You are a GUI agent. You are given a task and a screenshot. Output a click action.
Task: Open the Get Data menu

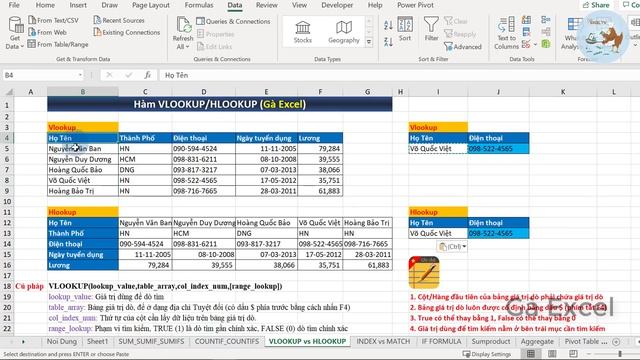coord(15,33)
